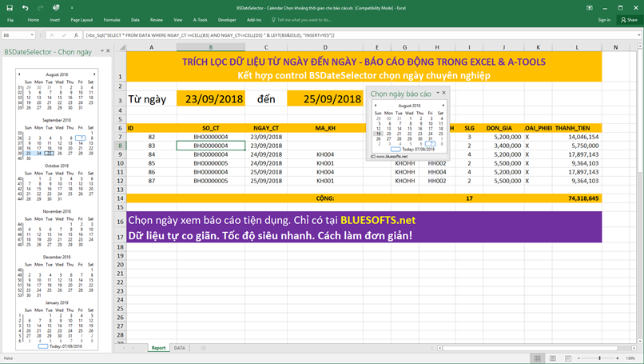Select September 25 in the side calendar
The height and width of the screenshot is (364, 644).
(50, 154)
